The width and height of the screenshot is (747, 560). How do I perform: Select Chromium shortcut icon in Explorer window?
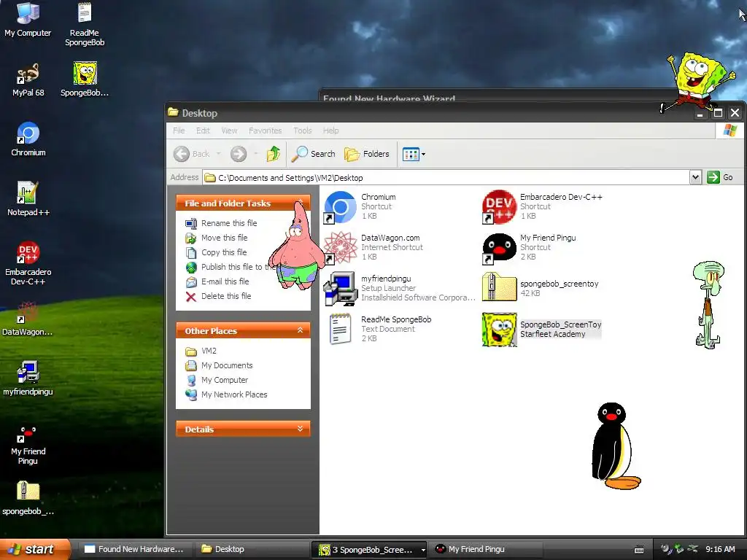point(340,207)
